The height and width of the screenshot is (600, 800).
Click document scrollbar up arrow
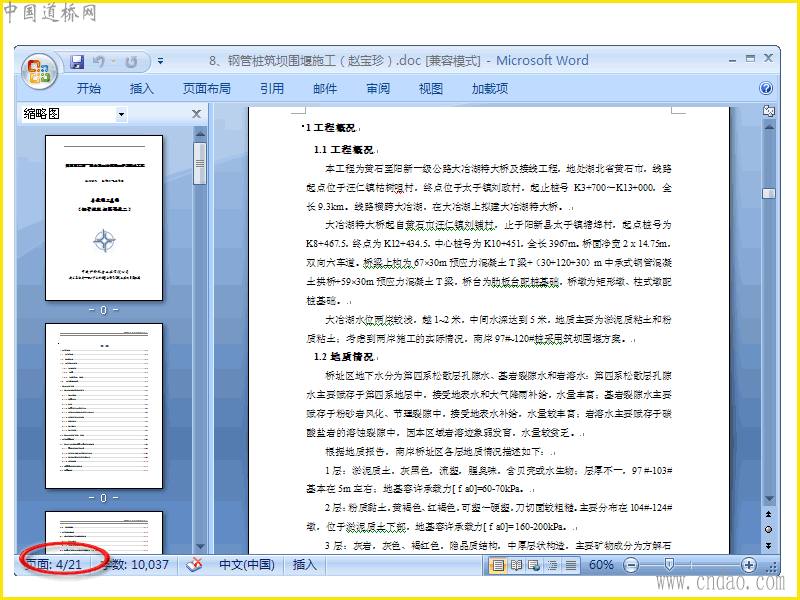point(768,127)
